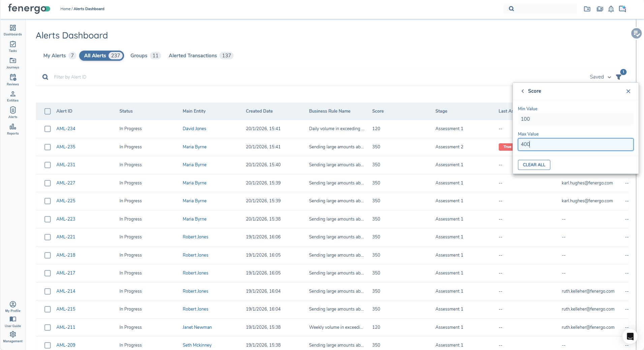Image resolution: width=644 pixels, height=350 pixels.
Task: Switch to the My Alerts tab
Action: point(55,56)
